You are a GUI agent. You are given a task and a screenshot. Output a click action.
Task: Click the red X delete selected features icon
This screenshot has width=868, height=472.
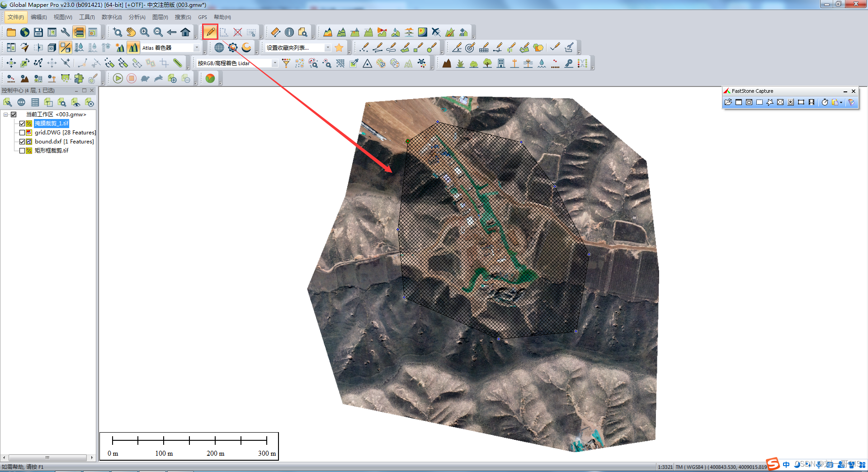pos(238,32)
